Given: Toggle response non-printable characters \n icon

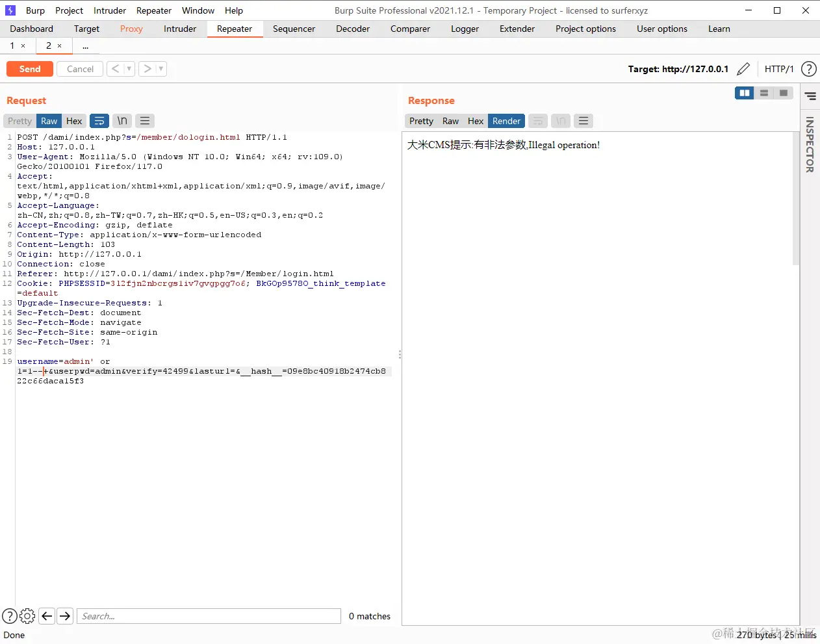Looking at the screenshot, I should (x=561, y=121).
